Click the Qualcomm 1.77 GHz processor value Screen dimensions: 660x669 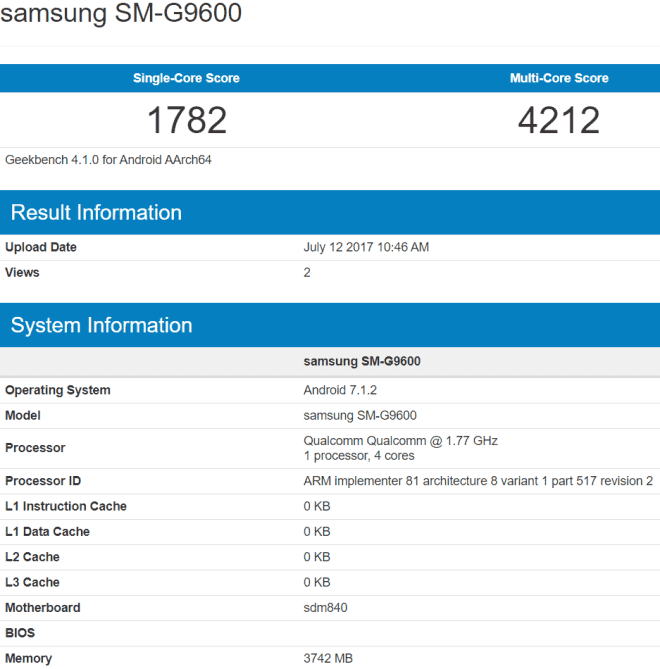400,441
